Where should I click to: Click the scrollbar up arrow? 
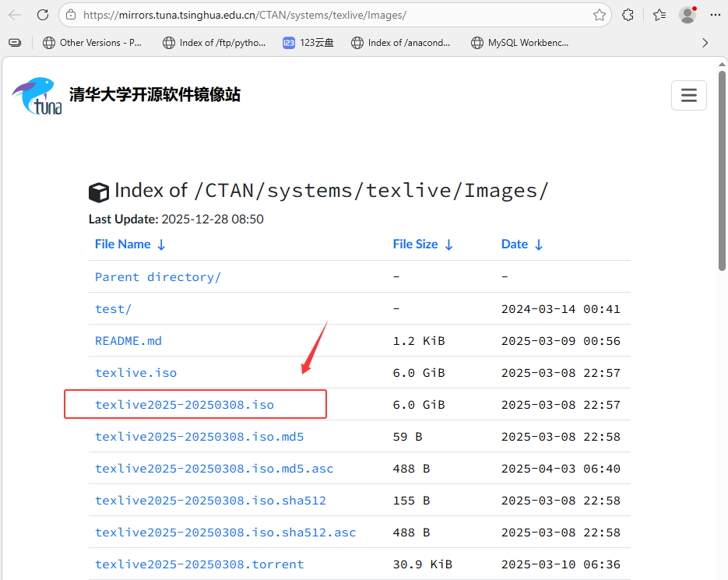coord(722,64)
